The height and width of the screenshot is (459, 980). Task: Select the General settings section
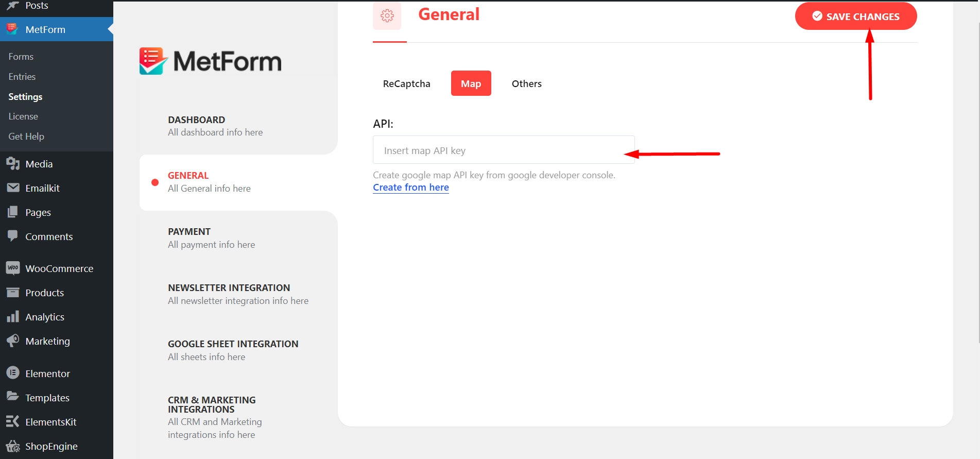pyautogui.click(x=238, y=182)
